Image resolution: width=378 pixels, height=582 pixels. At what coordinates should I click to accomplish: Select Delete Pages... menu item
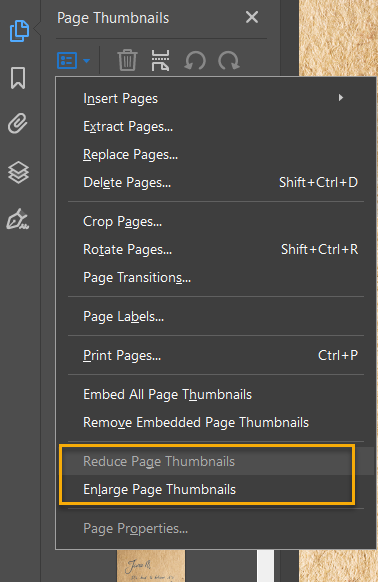click(x=216, y=182)
